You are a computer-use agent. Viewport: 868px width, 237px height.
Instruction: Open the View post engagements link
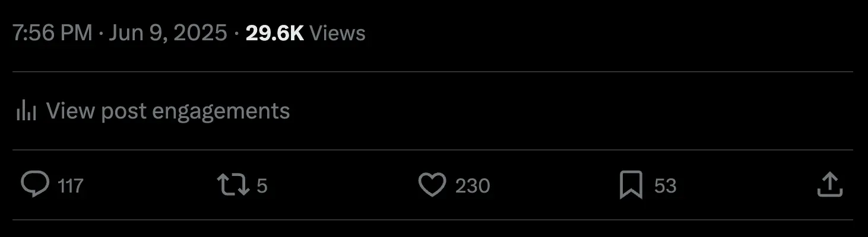pyautogui.click(x=168, y=111)
